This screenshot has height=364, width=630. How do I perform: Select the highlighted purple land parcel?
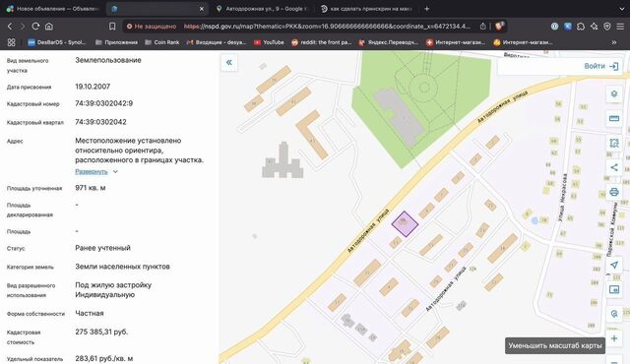[405, 224]
